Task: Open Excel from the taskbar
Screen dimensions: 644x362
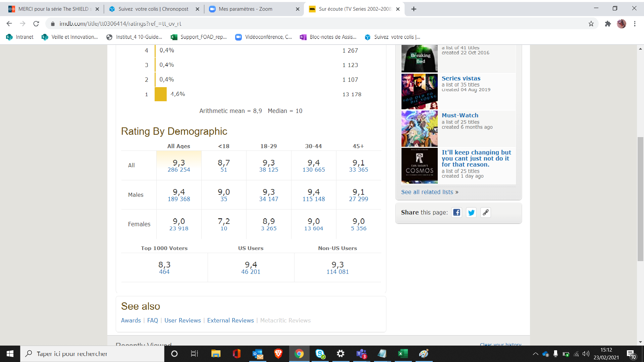Action: [403, 354]
